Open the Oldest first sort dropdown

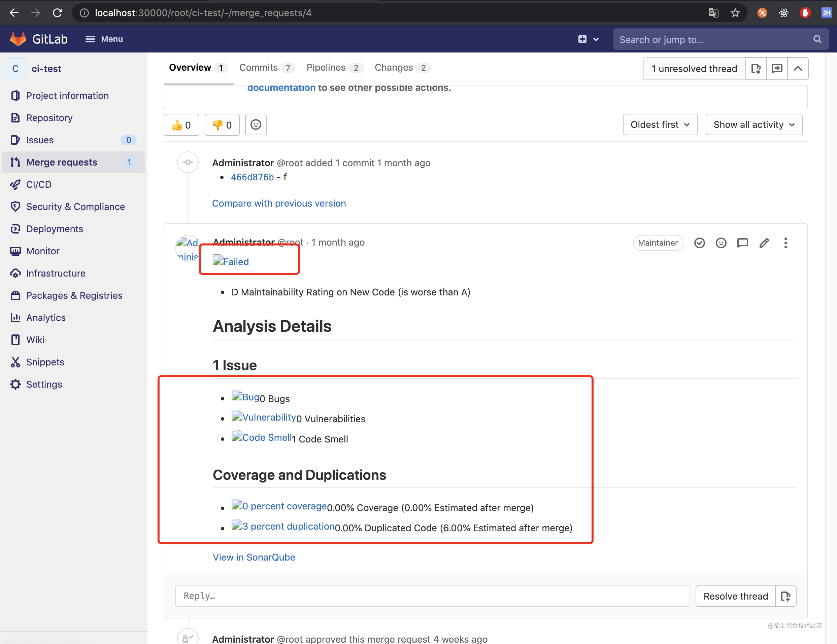click(x=660, y=124)
